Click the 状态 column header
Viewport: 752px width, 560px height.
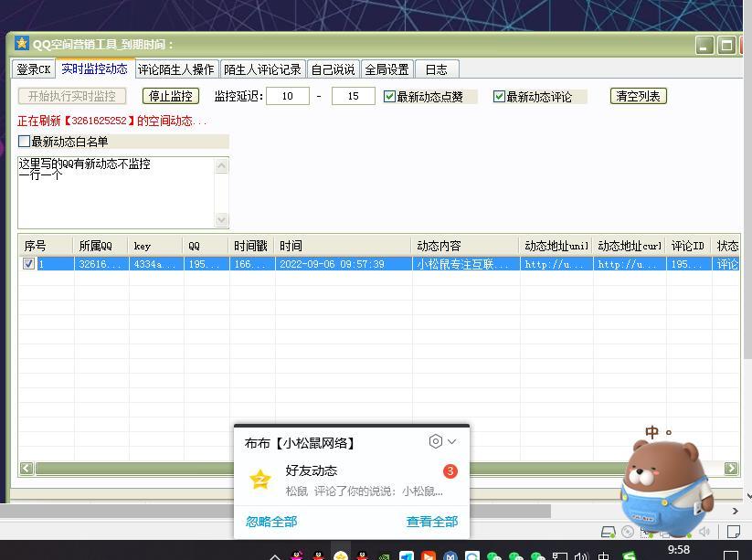click(726, 246)
